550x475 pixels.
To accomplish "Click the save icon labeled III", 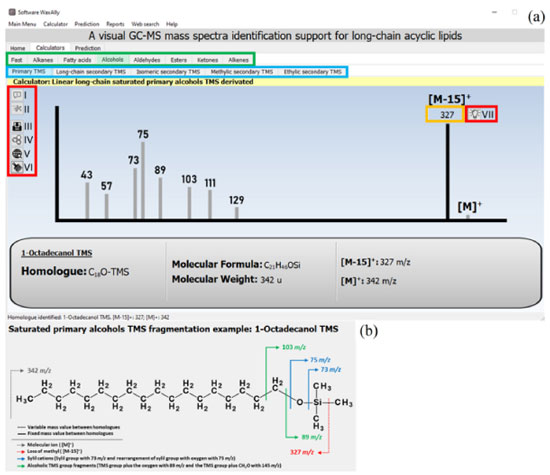I will (17, 126).
